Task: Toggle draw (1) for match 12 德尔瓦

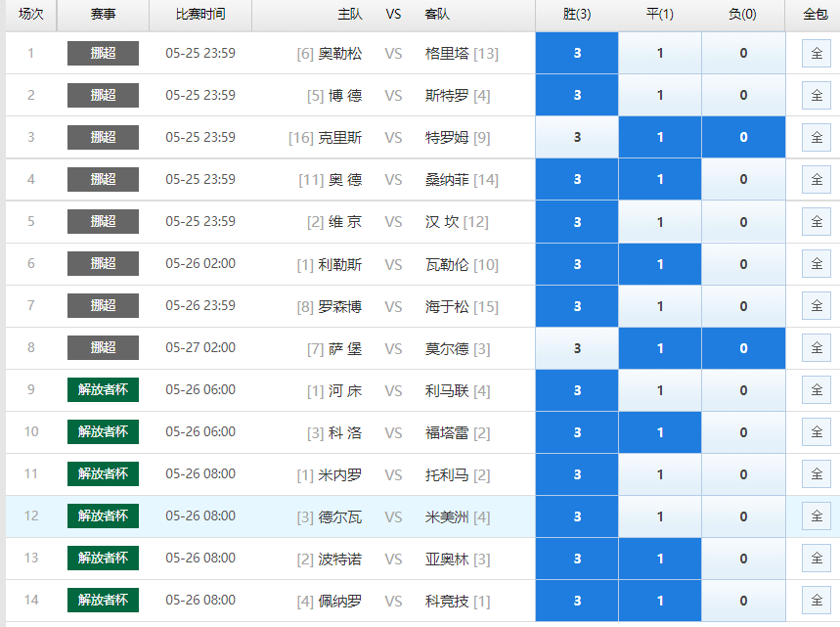Action: pyautogui.click(x=660, y=516)
